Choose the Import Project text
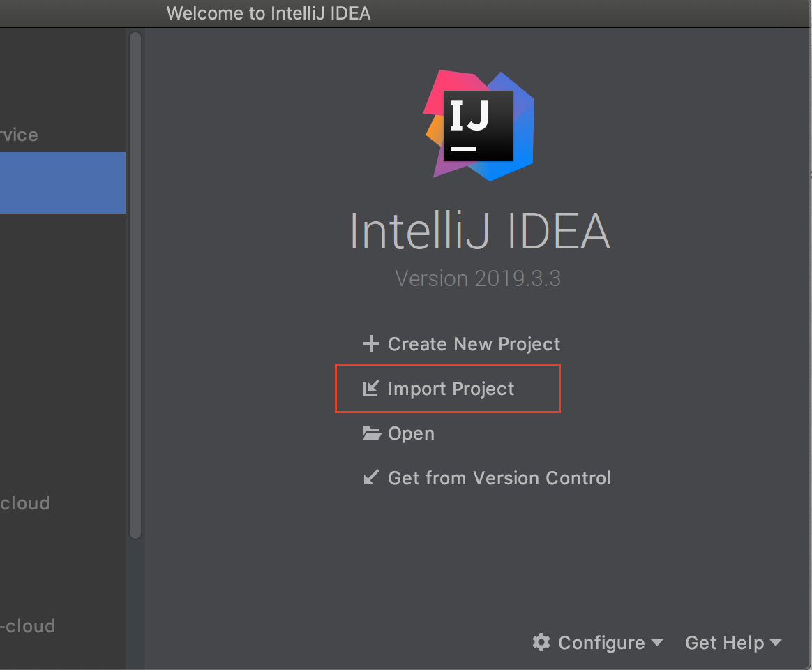Image resolution: width=812 pixels, height=670 pixels. 451,389
